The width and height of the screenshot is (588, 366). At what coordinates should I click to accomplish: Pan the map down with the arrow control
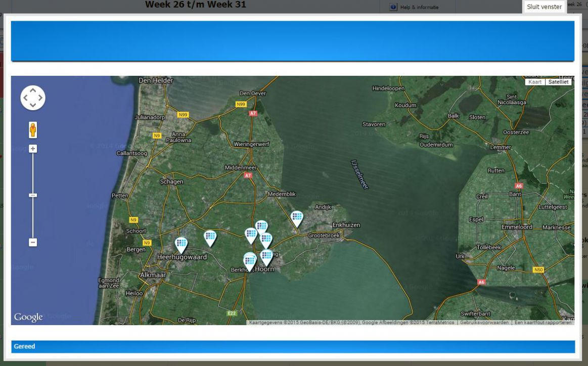click(x=33, y=105)
